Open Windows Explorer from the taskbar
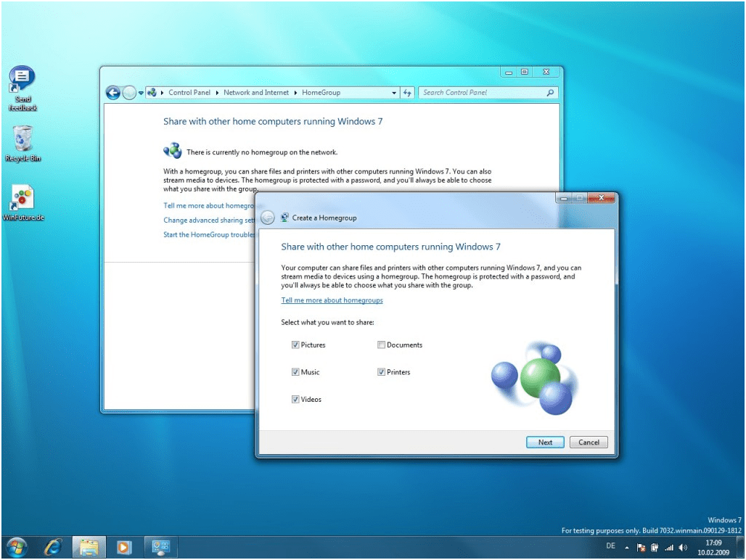Viewport: 746px width, 560px height. [x=89, y=548]
